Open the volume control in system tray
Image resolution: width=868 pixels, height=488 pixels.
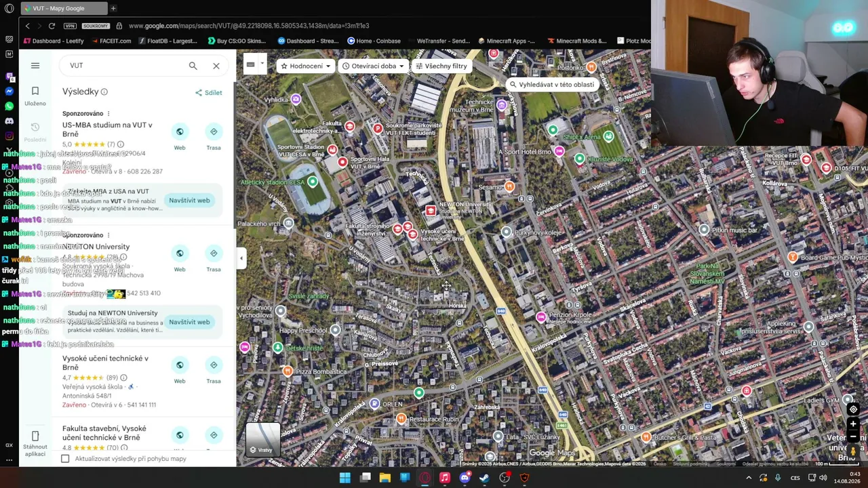tap(823, 478)
